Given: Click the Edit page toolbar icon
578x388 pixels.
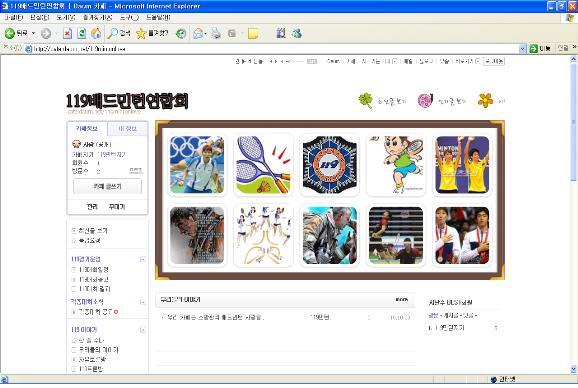Looking at the screenshot, I should (x=232, y=34).
